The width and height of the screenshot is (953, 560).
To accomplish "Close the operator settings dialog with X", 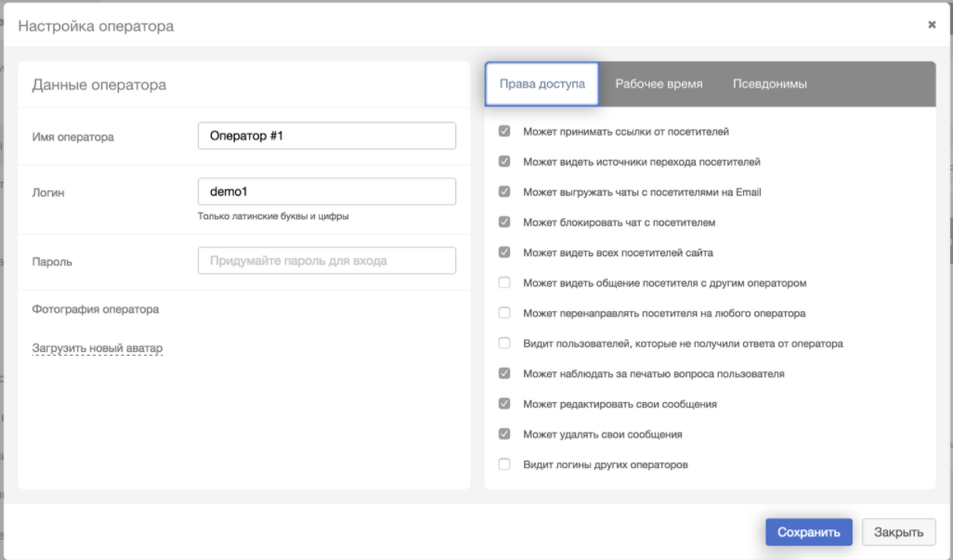I will (932, 25).
